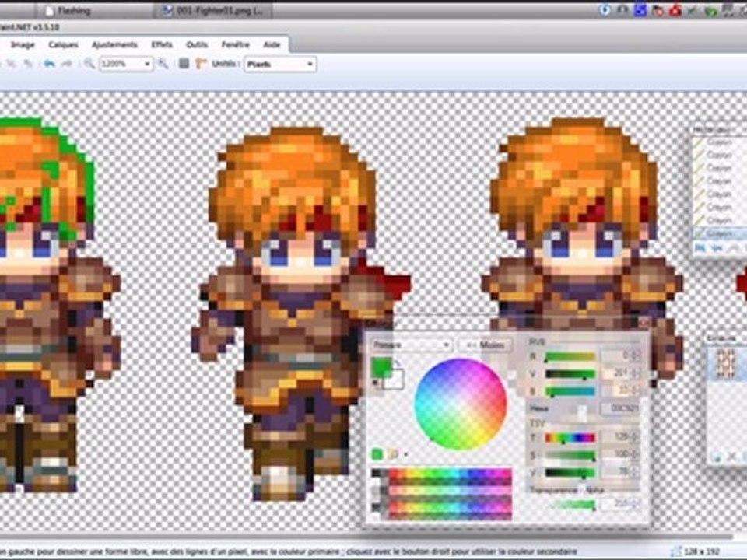747x560 pixels.
Task: Select the third Crayon history entry
Action: [x=719, y=168]
